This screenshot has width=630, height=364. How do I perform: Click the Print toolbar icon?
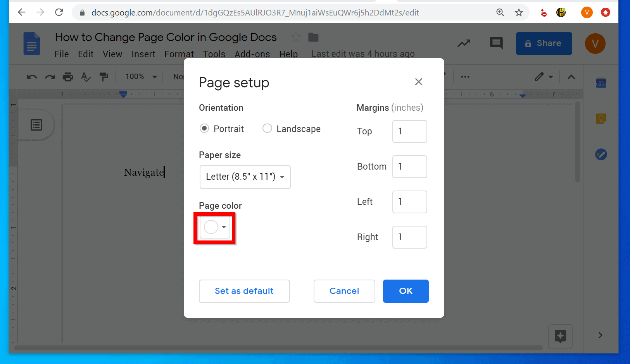pos(68,77)
